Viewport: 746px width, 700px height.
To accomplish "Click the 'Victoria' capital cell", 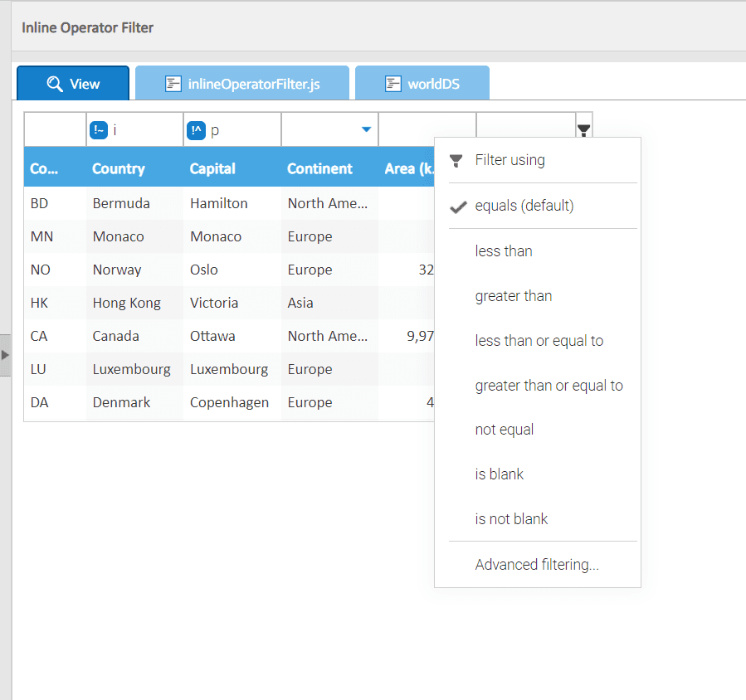I will click(x=232, y=303).
